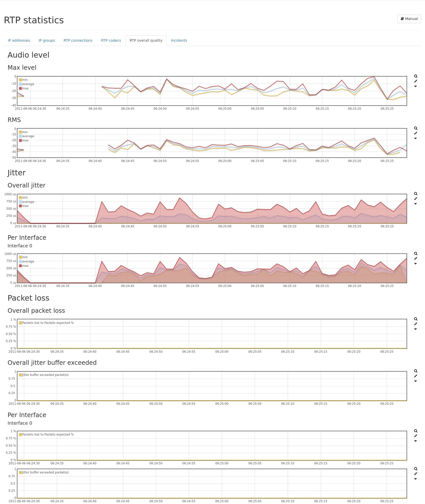Expand the down-arrow menu for Max level chart

[416, 86]
